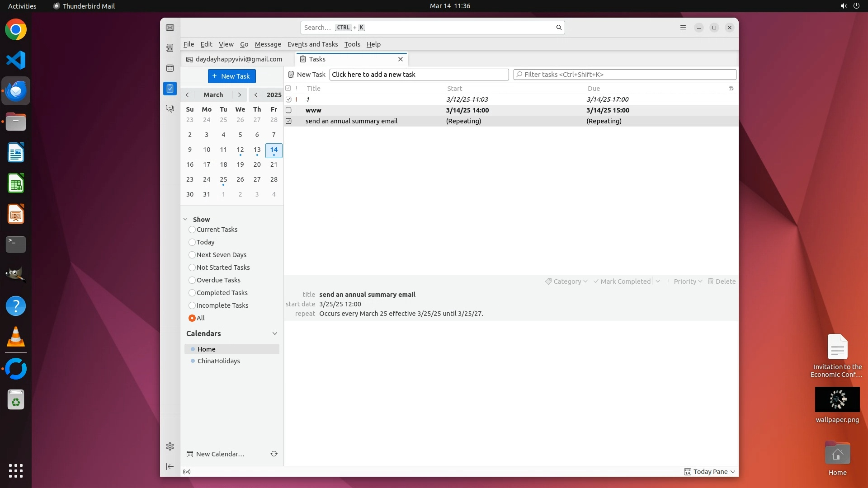Expand the Category dropdown
This screenshot has width=868, height=488.
(566, 281)
